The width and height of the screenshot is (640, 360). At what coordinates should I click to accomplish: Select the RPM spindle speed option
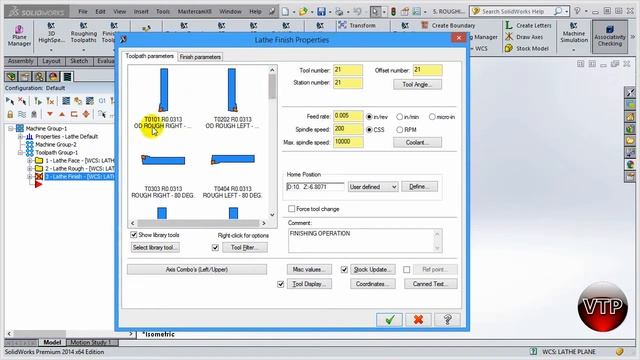point(400,130)
